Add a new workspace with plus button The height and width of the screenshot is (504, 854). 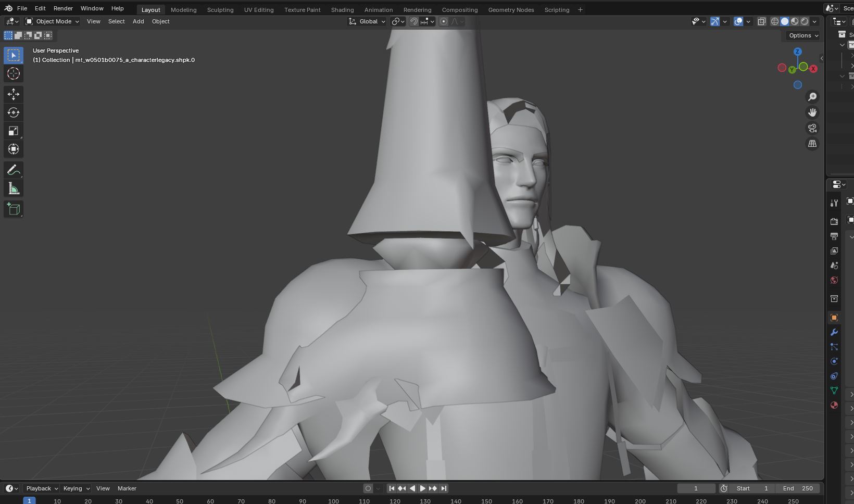tap(580, 9)
